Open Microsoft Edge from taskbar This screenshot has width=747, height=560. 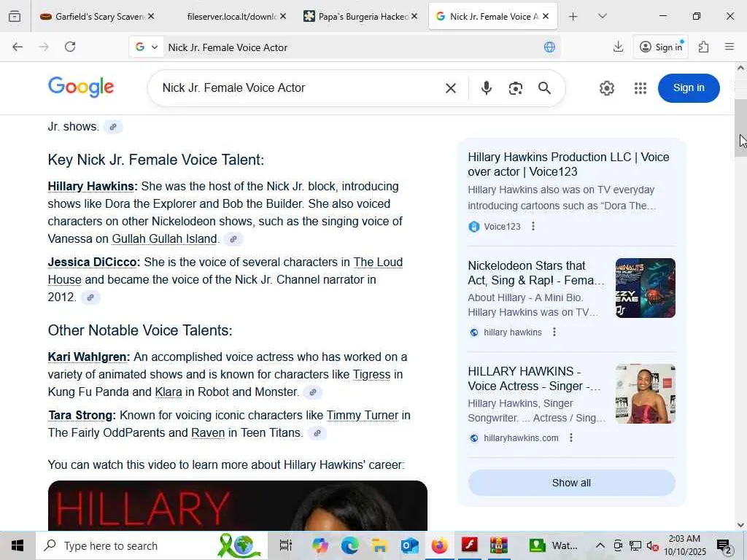tap(349, 545)
